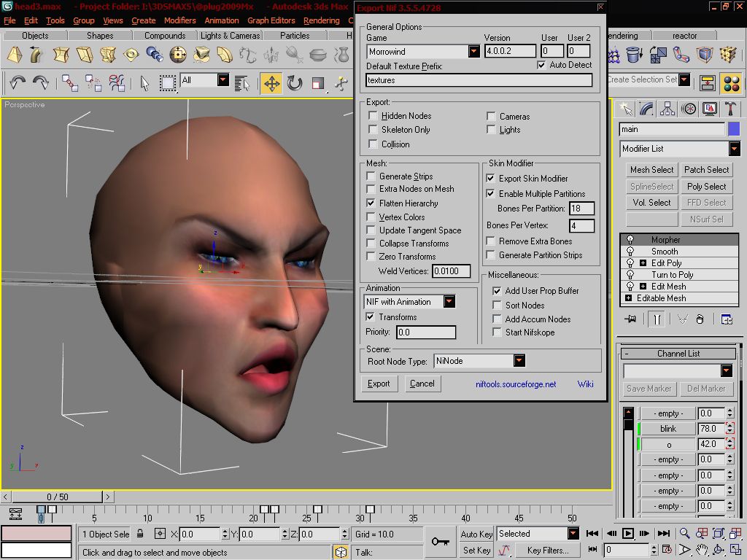Open the Display command panel tab

tap(709, 109)
